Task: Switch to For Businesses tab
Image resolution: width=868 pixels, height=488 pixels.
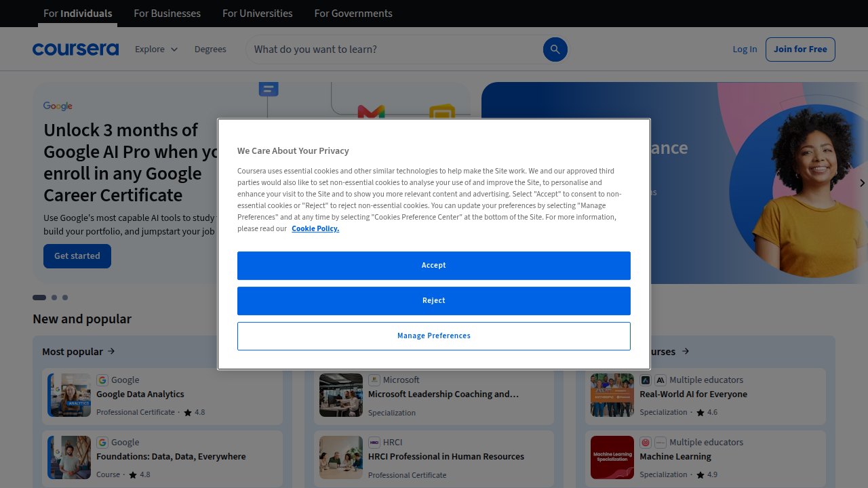Action: (167, 14)
